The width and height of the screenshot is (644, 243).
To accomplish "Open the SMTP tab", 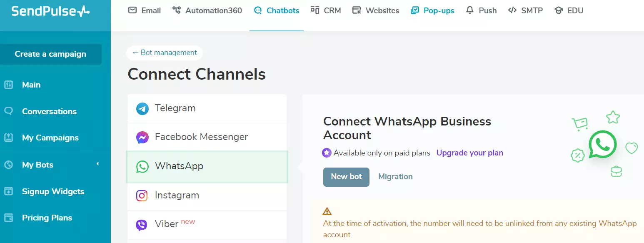I will [525, 10].
